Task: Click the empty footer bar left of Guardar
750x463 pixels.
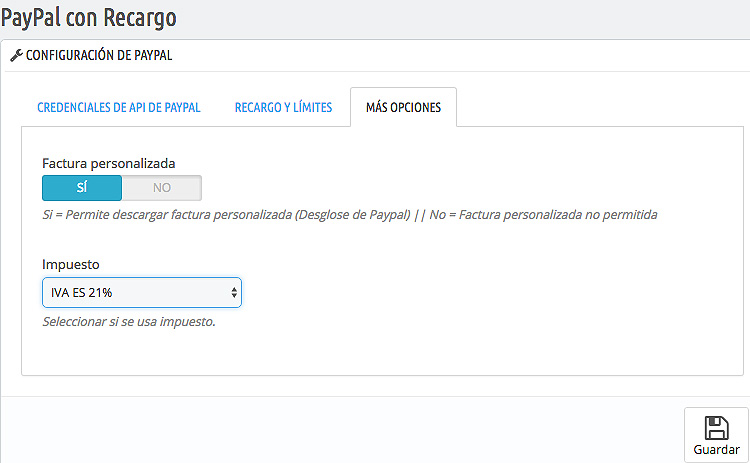Action: click(342, 430)
